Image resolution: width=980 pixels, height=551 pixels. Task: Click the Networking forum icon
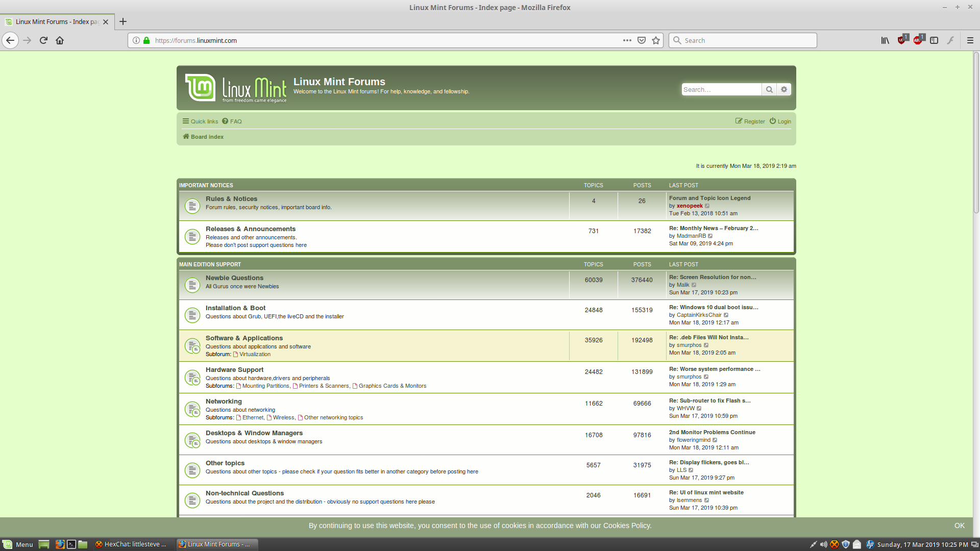click(x=192, y=409)
